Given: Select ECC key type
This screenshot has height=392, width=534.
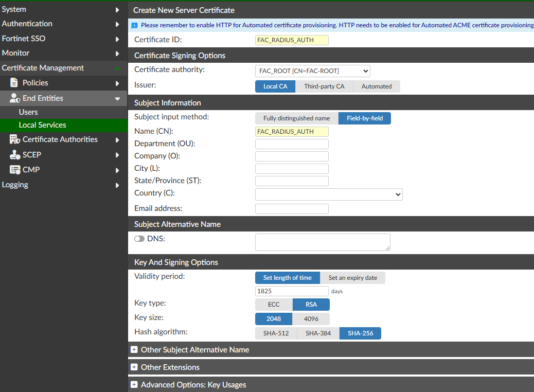Looking at the screenshot, I should [274, 305].
